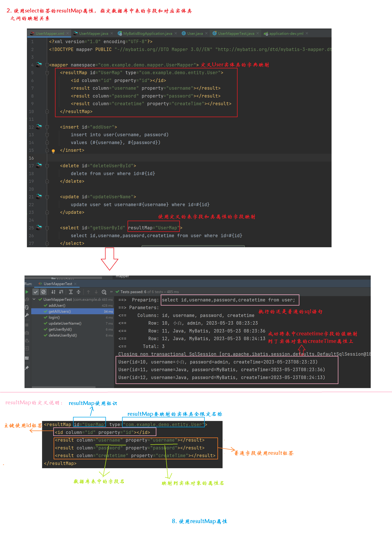Screen dimensions: 392x541
Task: Click sort by duration icon
Action: (61, 292)
